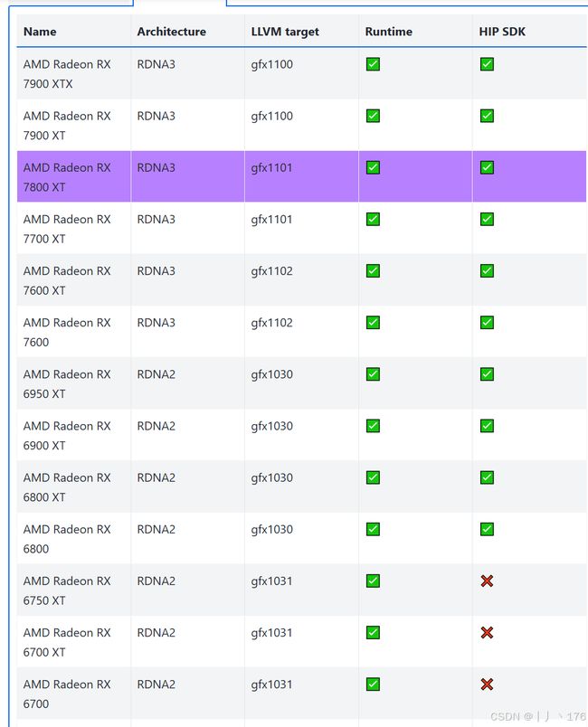Click the HIP SDK checkmark for RX 7600 XT

point(487,270)
